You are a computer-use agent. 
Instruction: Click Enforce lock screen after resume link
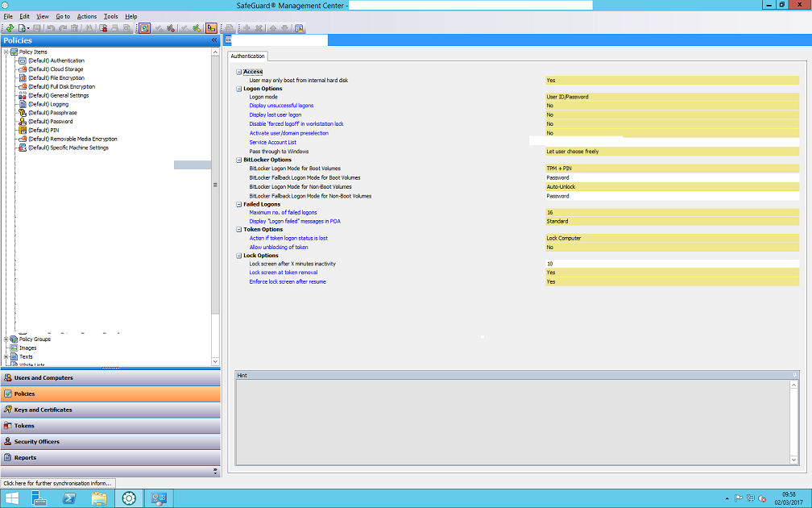click(x=288, y=282)
